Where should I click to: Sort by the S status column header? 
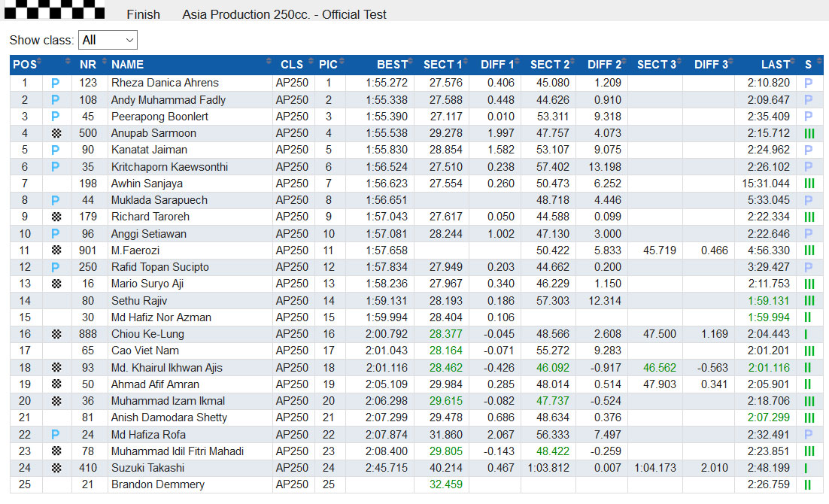809,65
